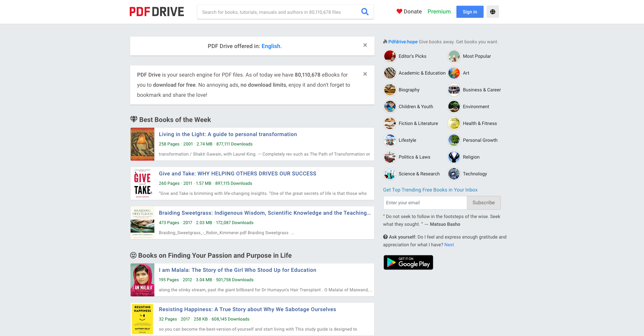Open the Pdfdrive:hope link
The width and height of the screenshot is (644, 336).
[x=403, y=42]
